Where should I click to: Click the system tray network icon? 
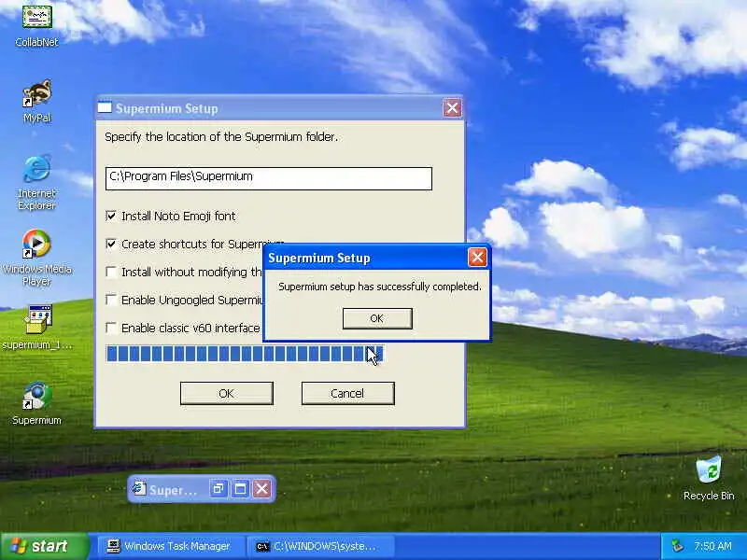pyautogui.click(x=677, y=546)
